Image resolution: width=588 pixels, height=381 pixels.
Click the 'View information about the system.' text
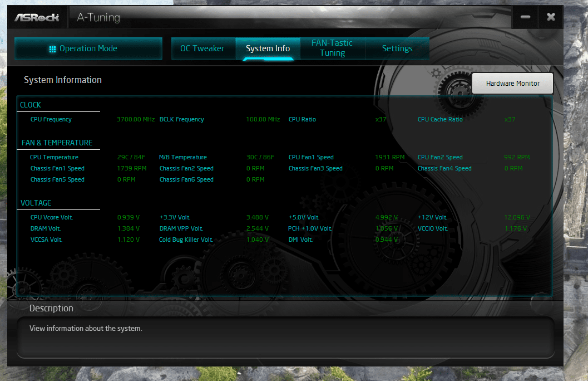[x=86, y=329]
